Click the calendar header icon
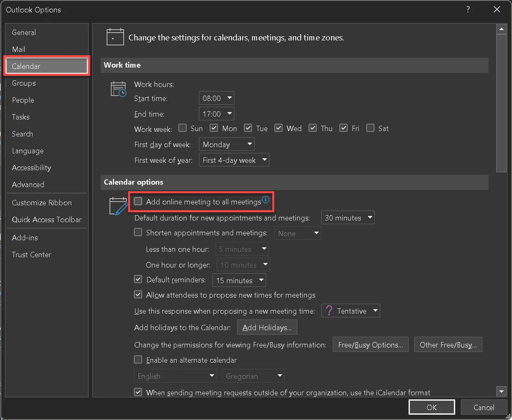The height and width of the screenshot is (420, 512). click(115, 37)
